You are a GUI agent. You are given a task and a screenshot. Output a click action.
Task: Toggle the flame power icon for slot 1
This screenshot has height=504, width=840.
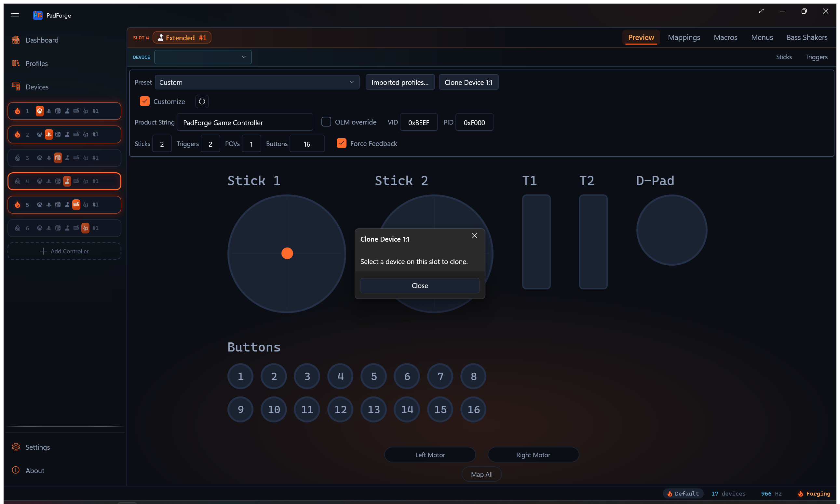tap(18, 111)
